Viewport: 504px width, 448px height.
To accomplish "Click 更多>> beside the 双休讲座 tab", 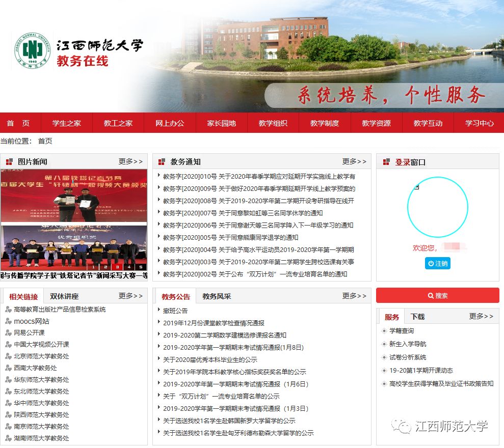I will pos(130,296).
